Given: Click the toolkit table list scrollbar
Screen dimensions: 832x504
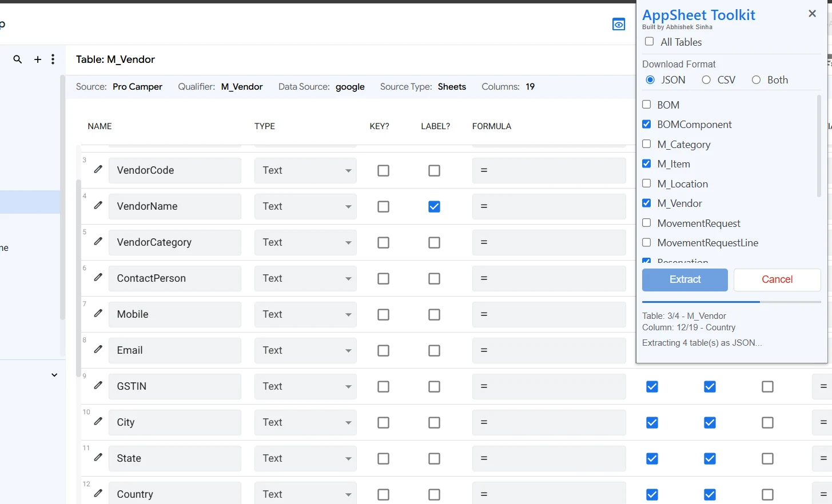Looking at the screenshot, I should pyautogui.click(x=819, y=146).
